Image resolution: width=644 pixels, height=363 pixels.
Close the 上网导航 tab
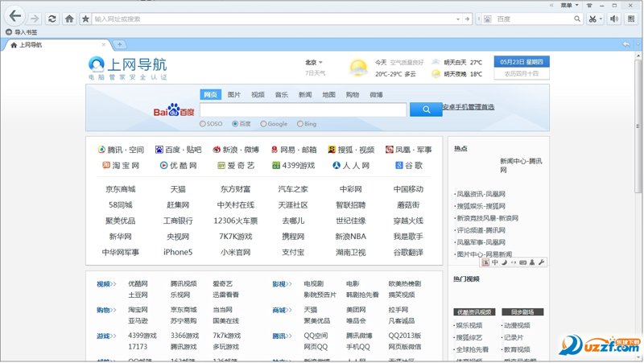point(104,44)
